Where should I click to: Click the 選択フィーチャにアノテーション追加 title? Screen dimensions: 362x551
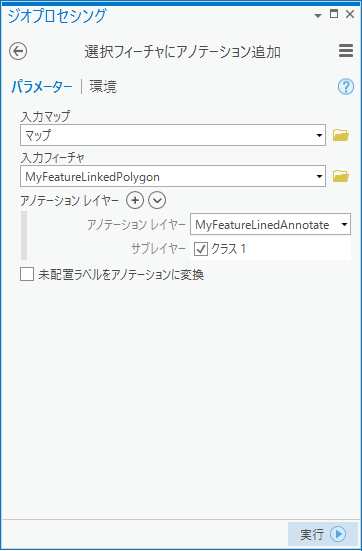(x=182, y=52)
